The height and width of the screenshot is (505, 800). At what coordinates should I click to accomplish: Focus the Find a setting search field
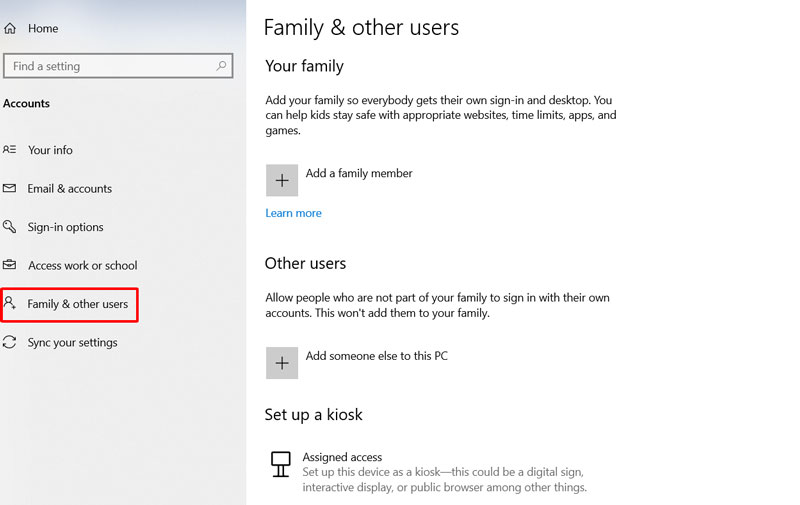coord(110,66)
